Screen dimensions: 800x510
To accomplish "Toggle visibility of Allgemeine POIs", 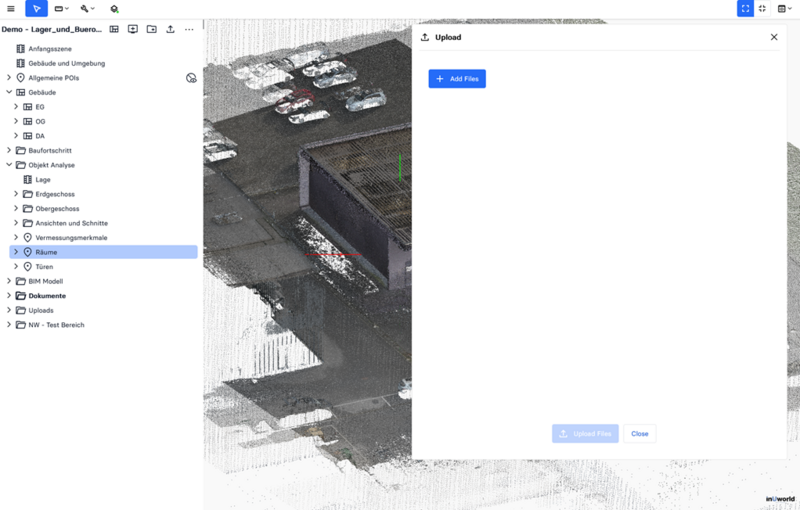I will [x=191, y=78].
